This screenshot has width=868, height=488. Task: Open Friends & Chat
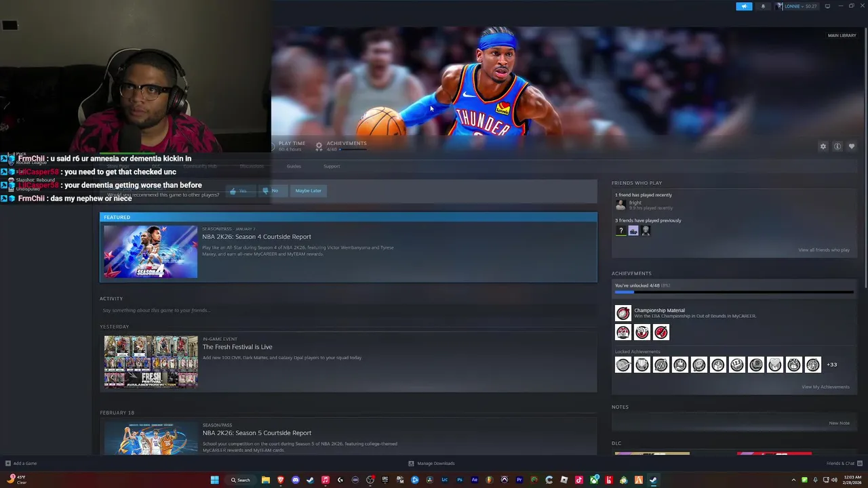[844, 464]
